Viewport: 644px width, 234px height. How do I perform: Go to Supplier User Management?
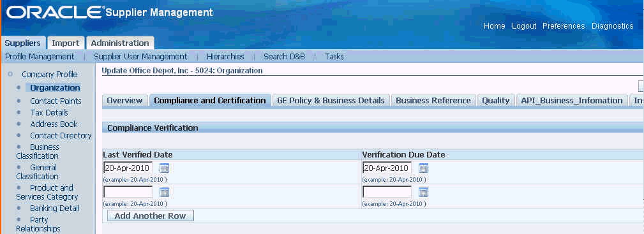click(x=140, y=57)
